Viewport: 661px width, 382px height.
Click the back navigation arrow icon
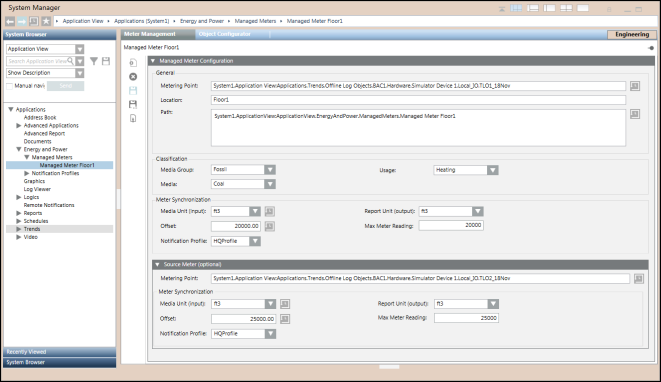tap(10, 21)
